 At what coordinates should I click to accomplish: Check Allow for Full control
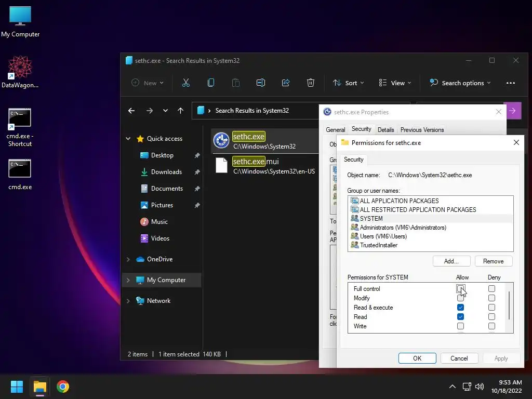[x=460, y=289]
